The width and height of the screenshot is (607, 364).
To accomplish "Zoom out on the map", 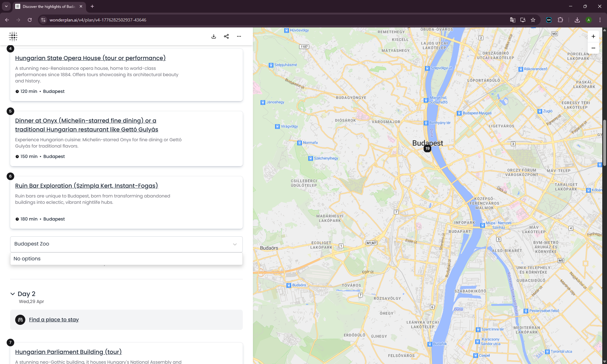I will pos(593,48).
